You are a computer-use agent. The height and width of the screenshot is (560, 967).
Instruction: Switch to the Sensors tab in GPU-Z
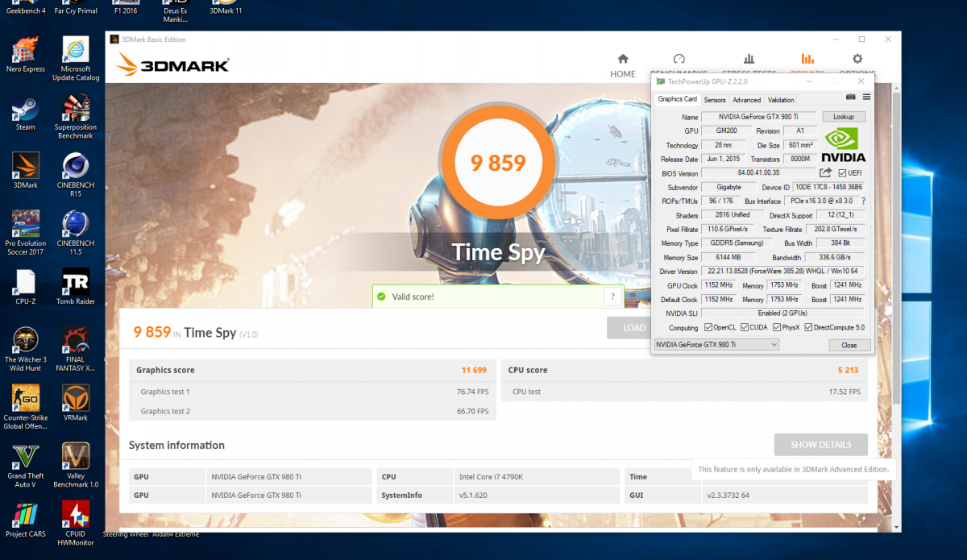click(715, 100)
